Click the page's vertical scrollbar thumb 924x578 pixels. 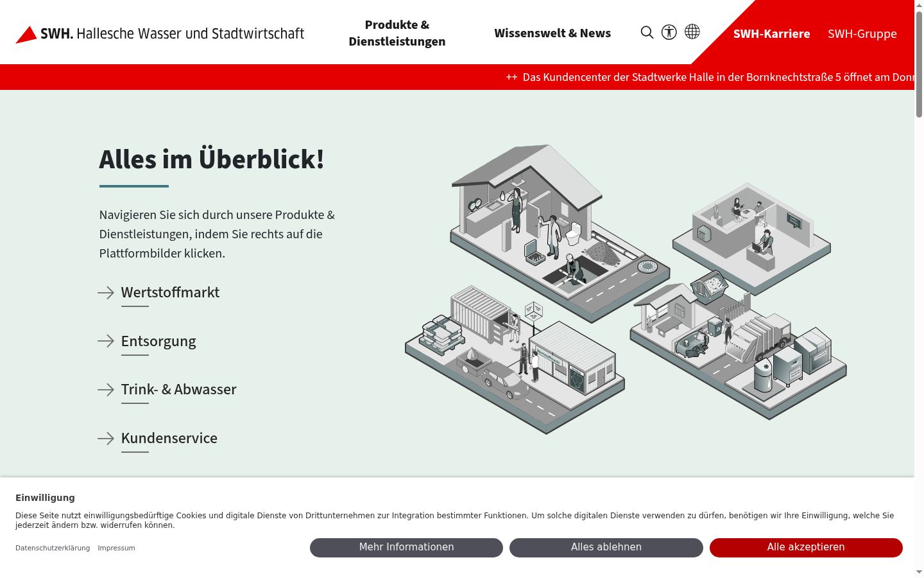(919, 64)
